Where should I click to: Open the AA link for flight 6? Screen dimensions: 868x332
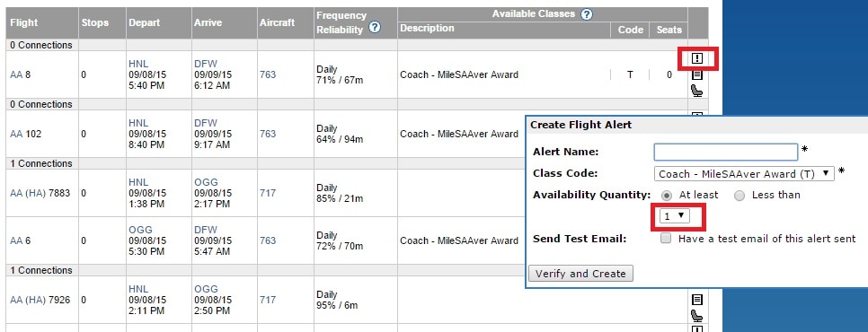click(16, 240)
